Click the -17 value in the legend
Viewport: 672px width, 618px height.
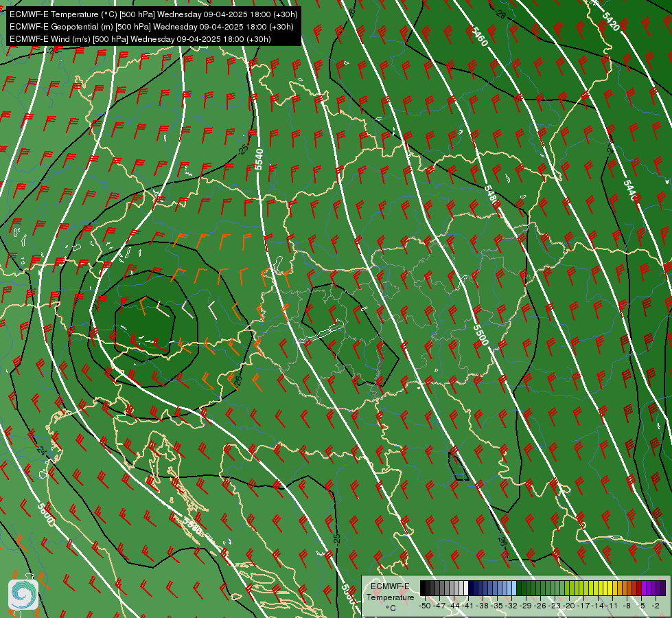583,606
